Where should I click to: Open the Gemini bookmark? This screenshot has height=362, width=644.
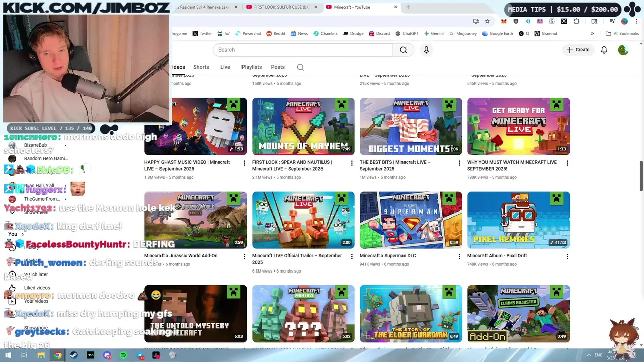pos(434,34)
